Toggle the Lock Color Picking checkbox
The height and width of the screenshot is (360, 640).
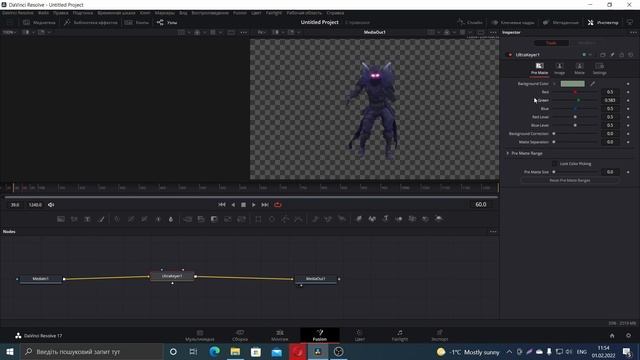(x=554, y=164)
